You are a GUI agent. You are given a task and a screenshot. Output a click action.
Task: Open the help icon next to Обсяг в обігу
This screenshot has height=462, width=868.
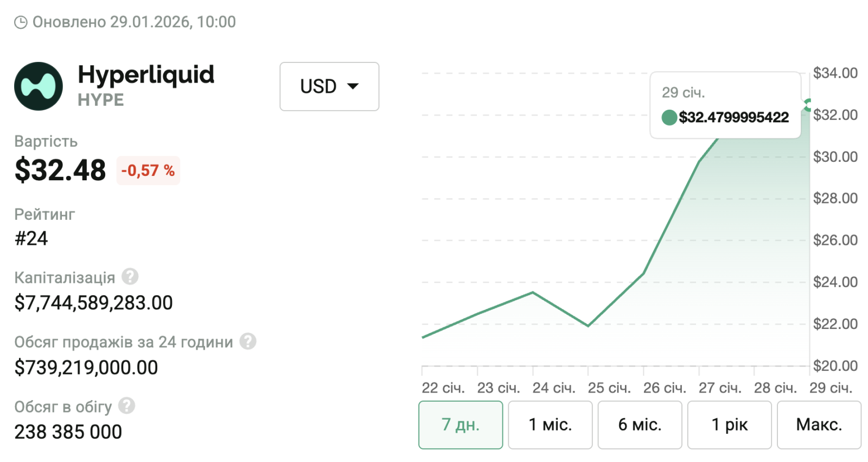click(x=126, y=406)
